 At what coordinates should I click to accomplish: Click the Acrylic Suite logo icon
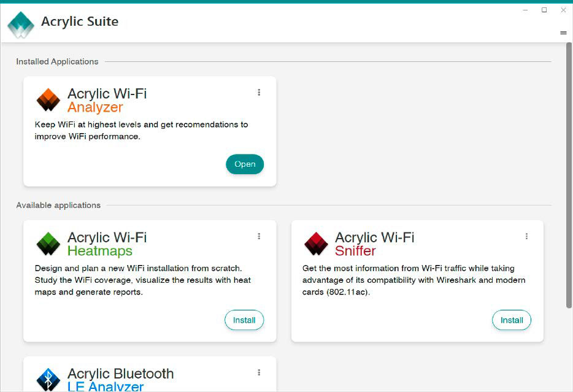(21, 25)
